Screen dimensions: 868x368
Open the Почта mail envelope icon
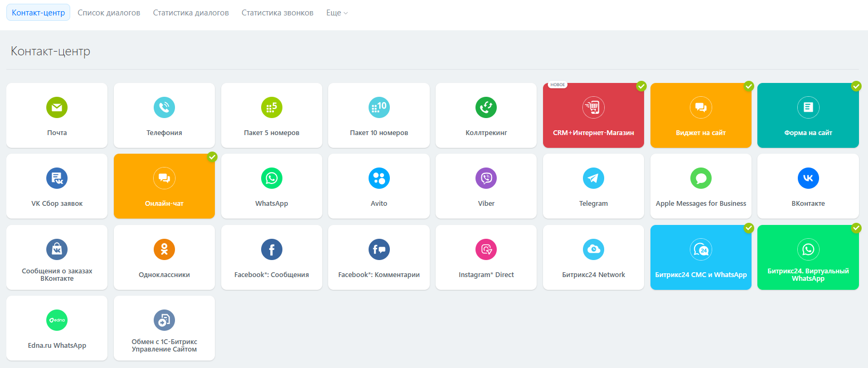[x=57, y=107]
